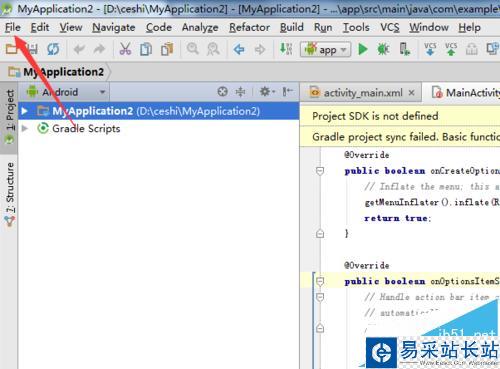The image size is (500, 369).
Task: Click the Find magnifier icon
Action: [x=193, y=49]
